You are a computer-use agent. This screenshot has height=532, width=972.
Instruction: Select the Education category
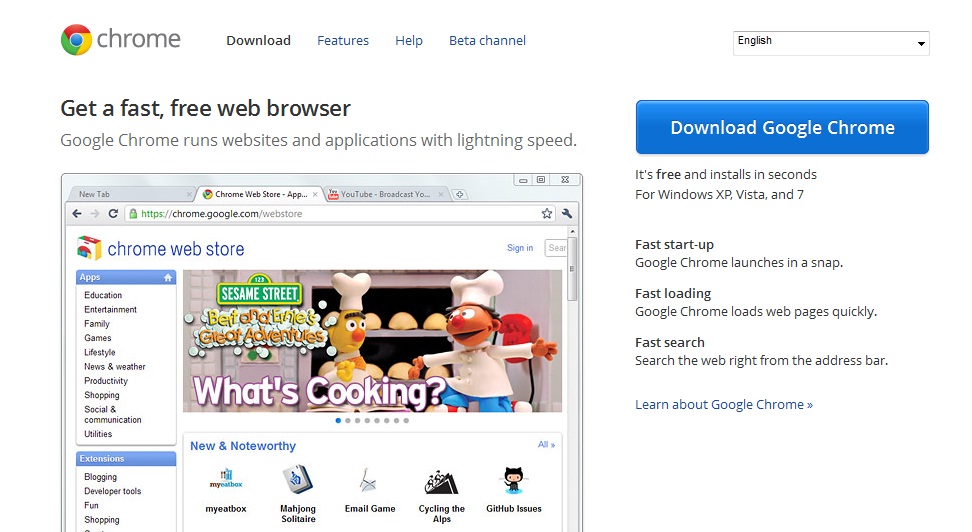(103, 295)
